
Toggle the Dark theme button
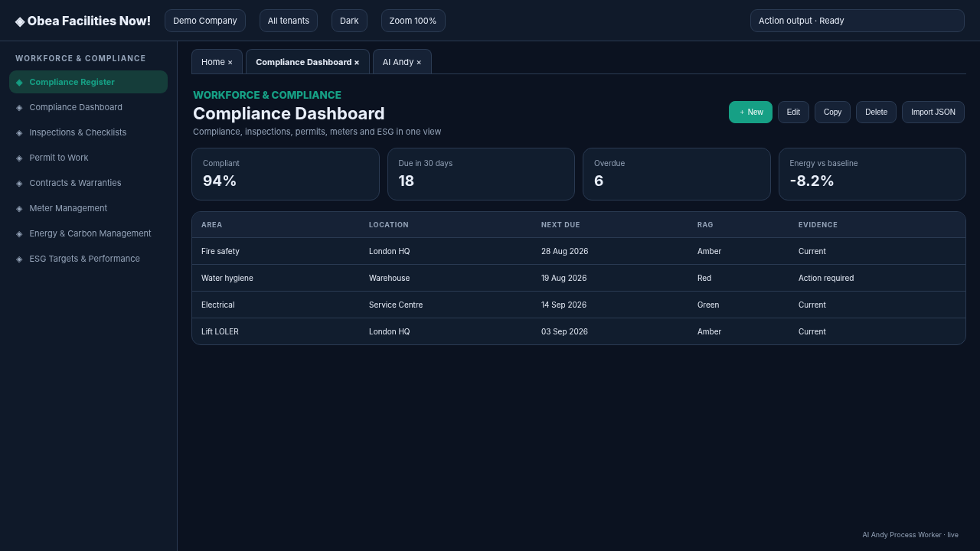[x=349, y=21]
